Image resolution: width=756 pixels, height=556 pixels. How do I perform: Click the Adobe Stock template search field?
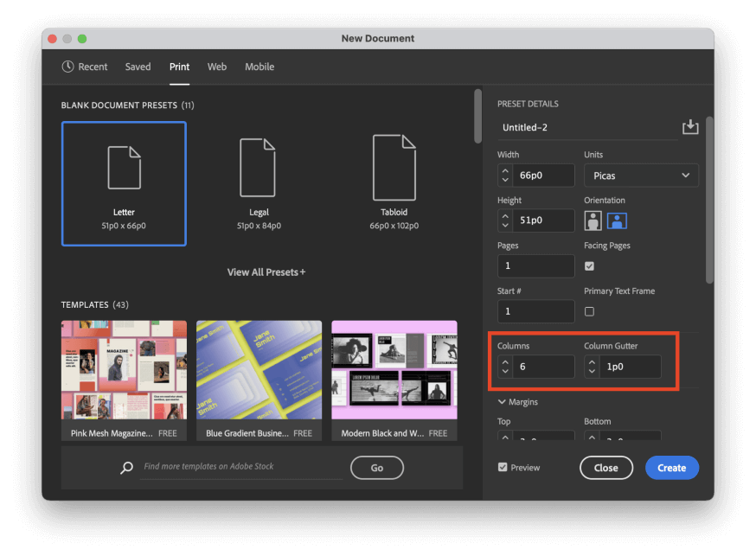[x=241, y=466]
